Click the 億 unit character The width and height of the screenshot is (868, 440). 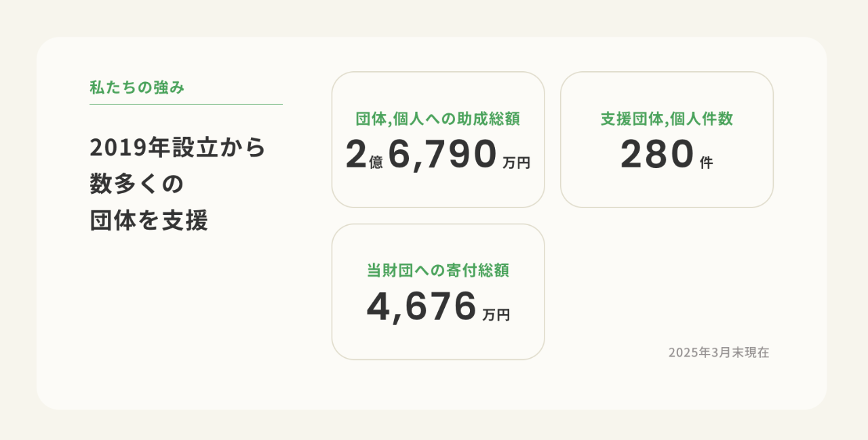point(376,163)
